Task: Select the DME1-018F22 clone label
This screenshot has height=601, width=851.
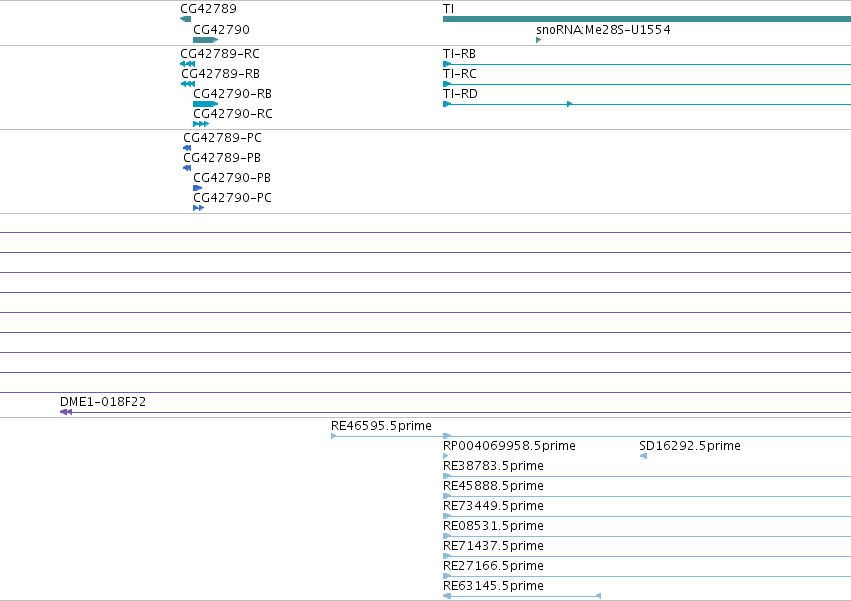Action: [103, 402]
